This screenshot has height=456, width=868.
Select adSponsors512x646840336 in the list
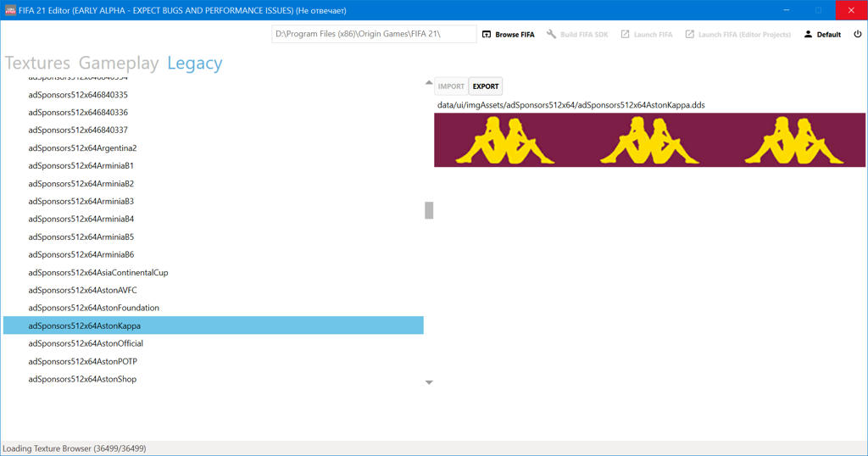point(78,113)
